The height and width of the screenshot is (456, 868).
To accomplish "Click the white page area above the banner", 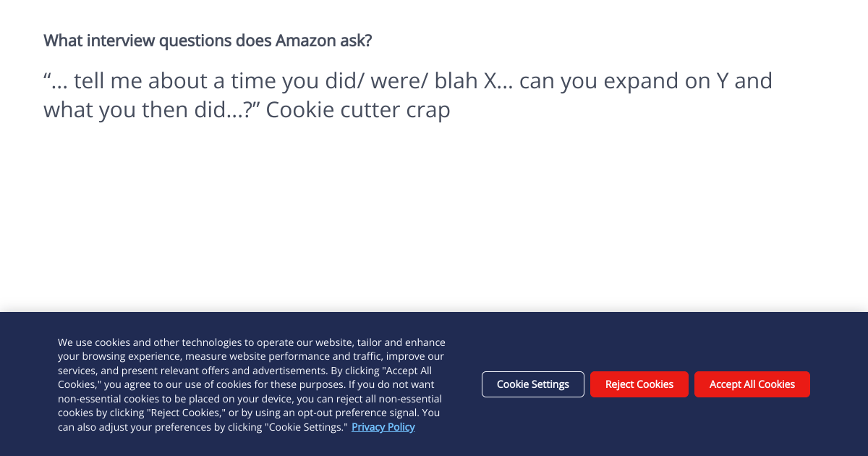I will [434, 217].
